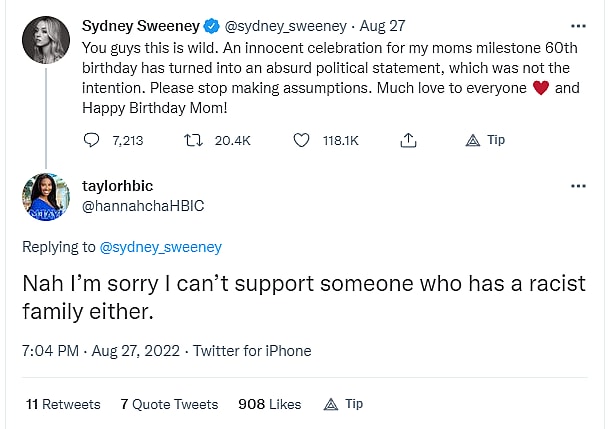View the 908 Likes list
Image resolution: width=609 pixels, height=429 pixels.
pos(269,404)
